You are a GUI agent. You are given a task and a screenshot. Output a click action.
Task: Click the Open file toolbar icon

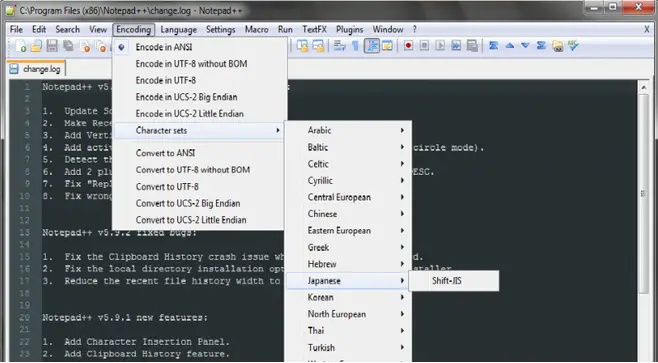coord(36,46)
